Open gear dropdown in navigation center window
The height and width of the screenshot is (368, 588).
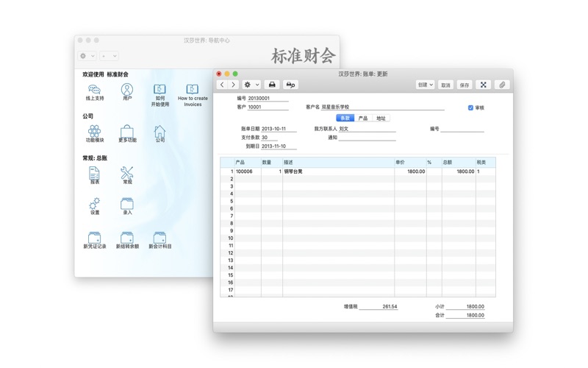[x=87, y=56]
